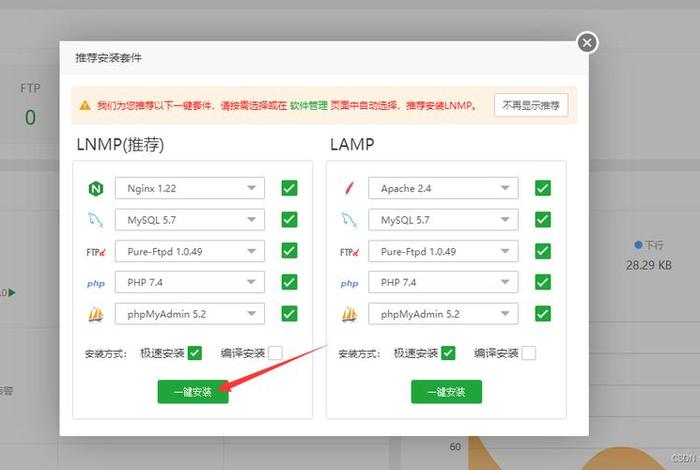Image resolution: width=700 pixels, height=470 pixels.
Task: Open LAMP phpMyAdmin 5.2 dropdown
Action: pos(443,314)
